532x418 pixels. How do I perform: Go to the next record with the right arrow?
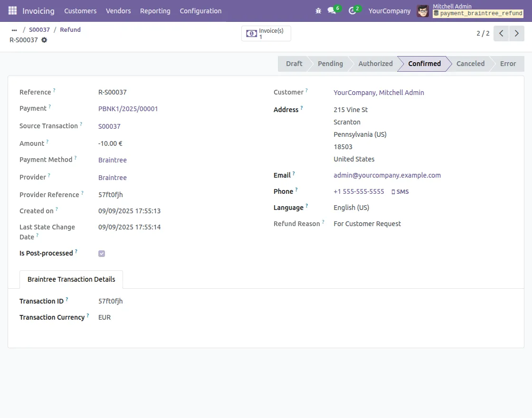click(517, 33)
